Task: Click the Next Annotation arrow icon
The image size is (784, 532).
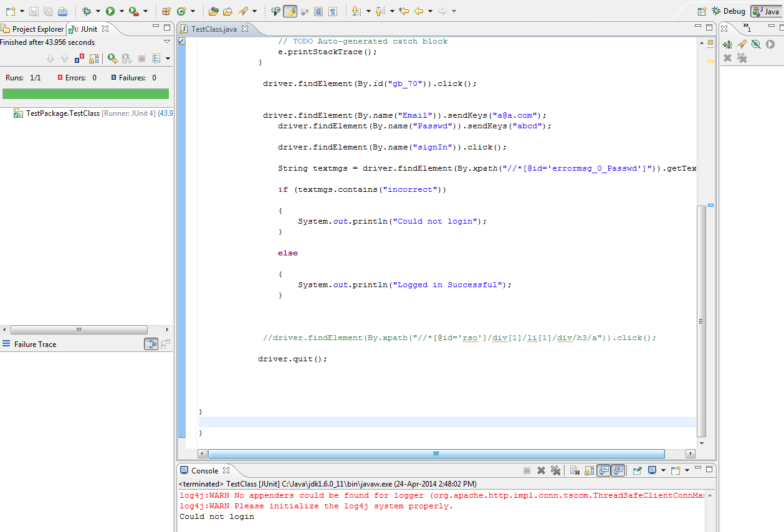Action: tap(356, 11)
